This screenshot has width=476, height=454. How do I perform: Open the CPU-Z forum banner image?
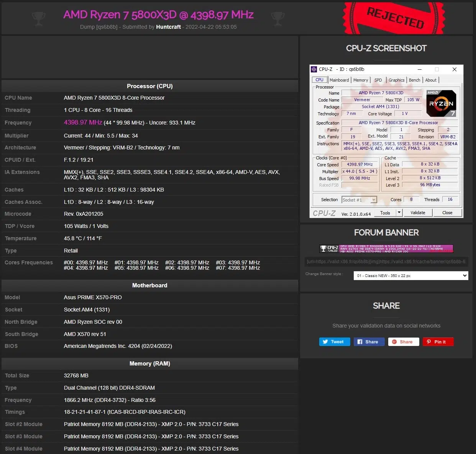point(386,249)
